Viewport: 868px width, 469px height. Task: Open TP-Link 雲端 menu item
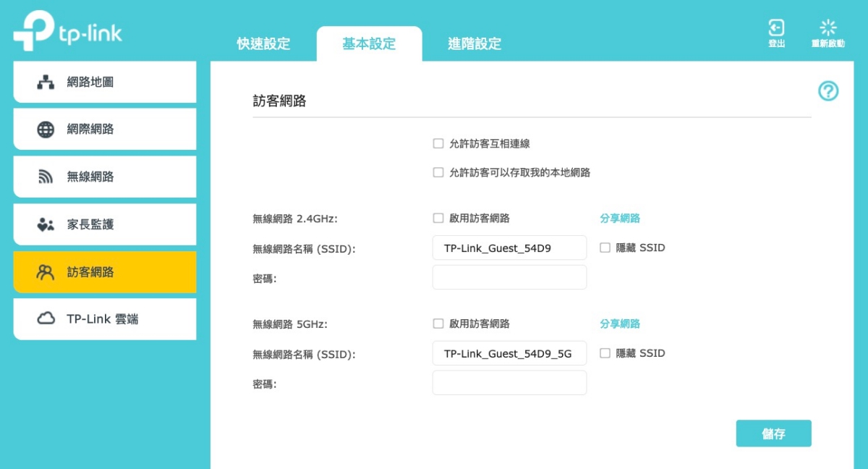tap(105, 319)
